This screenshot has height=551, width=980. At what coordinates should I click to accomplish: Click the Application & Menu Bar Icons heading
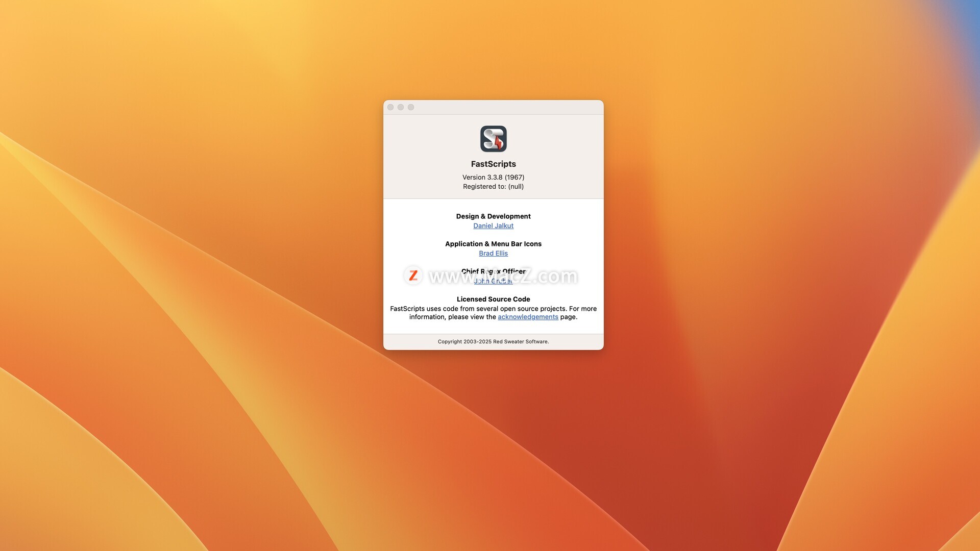(x=493, y=244)
